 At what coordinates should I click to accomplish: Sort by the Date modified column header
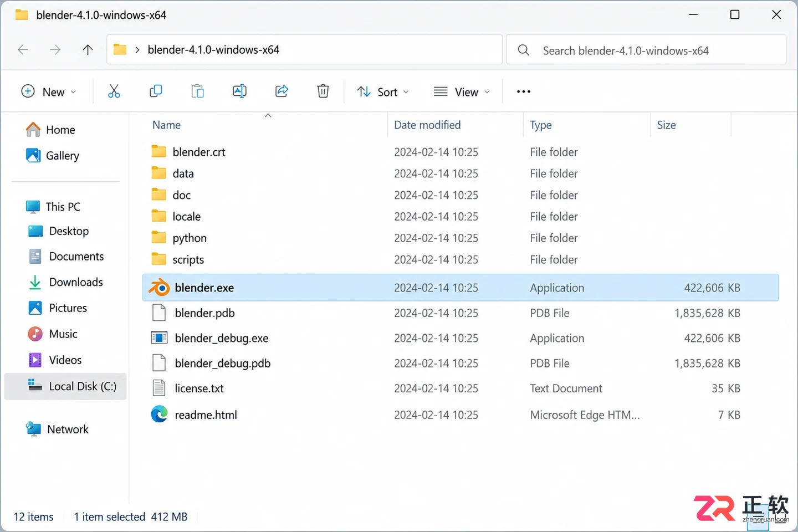click(x=427, y=125)
